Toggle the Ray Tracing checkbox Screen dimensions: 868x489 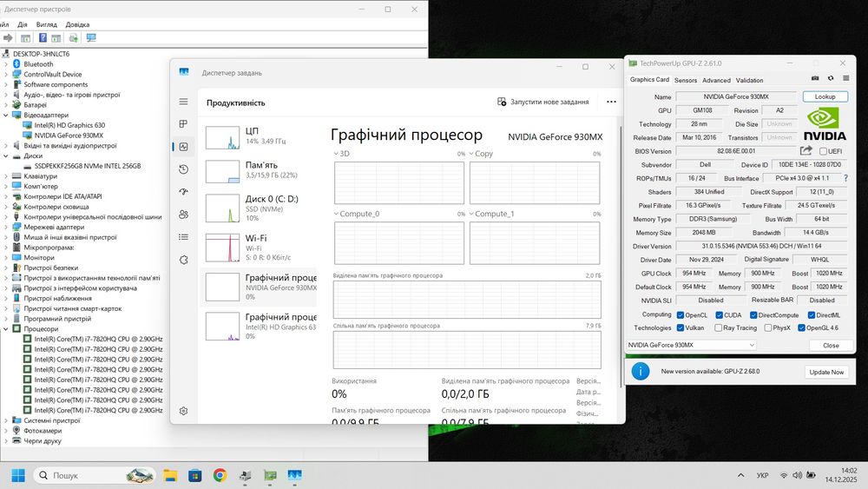718,327
